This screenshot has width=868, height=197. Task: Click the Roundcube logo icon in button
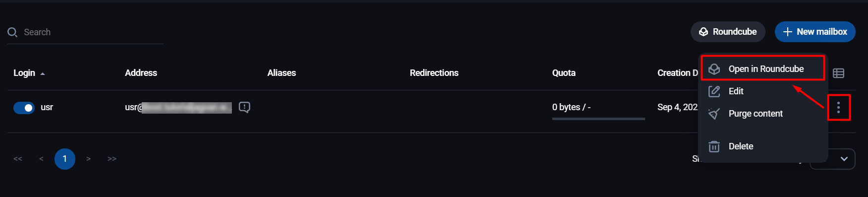(704, 32)
